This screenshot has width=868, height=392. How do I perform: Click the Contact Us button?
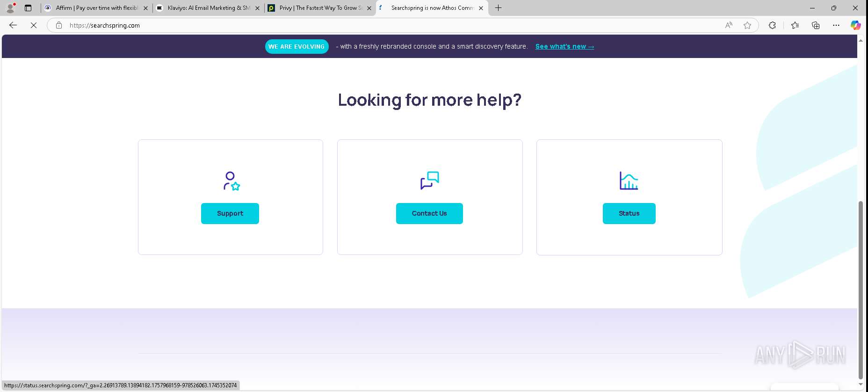click(x=429, y=213)
